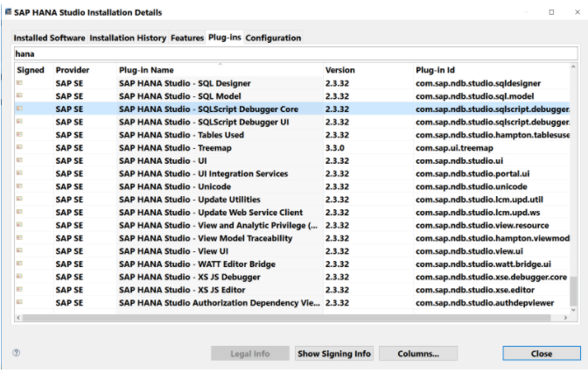Click the vertical scrollbar thumb
Image resolution: width=588 pixels, height=373 pixels.
click(573, 292)
